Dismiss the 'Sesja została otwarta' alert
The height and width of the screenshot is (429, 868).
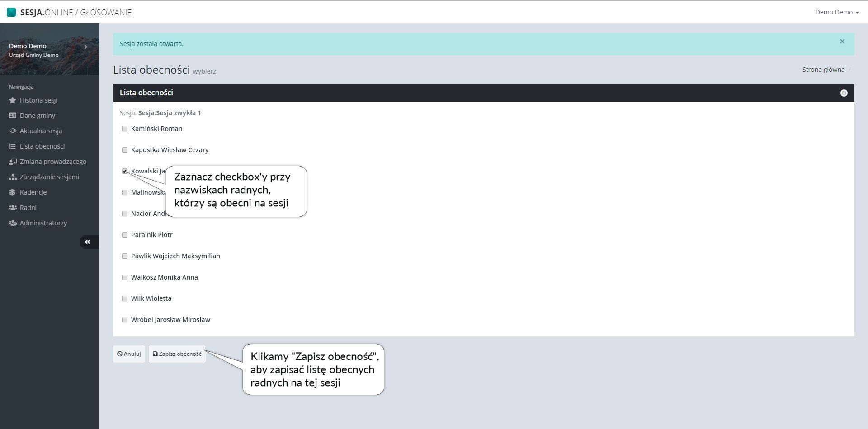tap(842, 42)
